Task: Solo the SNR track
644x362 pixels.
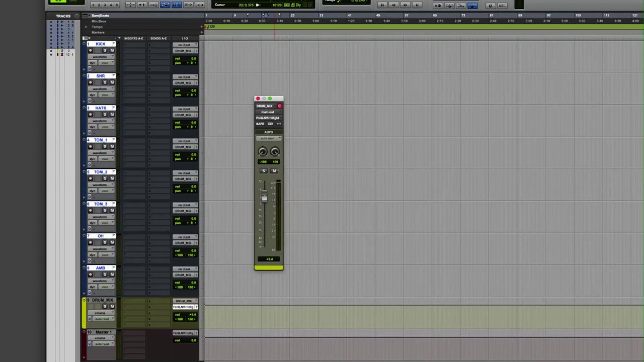Action: tap(105, 82)
